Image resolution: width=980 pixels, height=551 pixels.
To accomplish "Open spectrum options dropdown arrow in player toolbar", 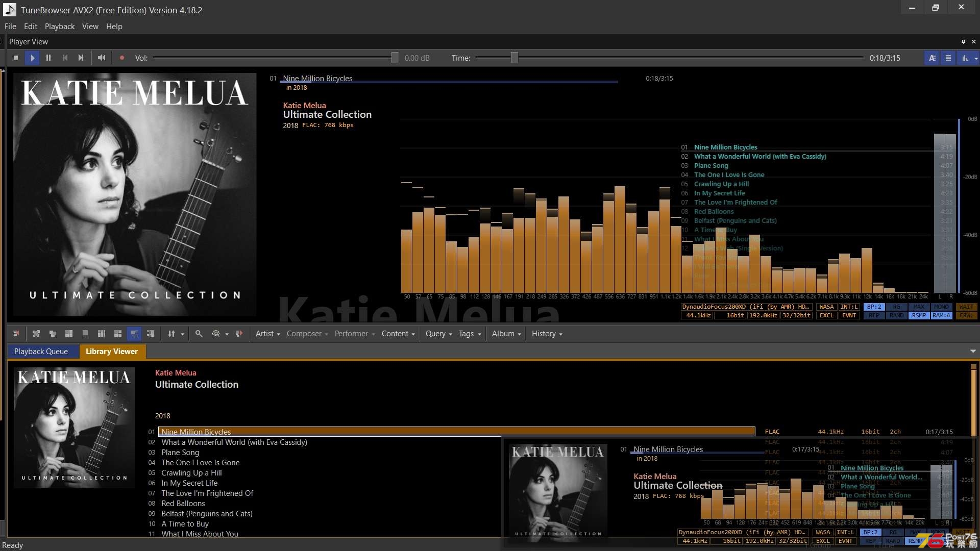I will [x=976, y=58].
